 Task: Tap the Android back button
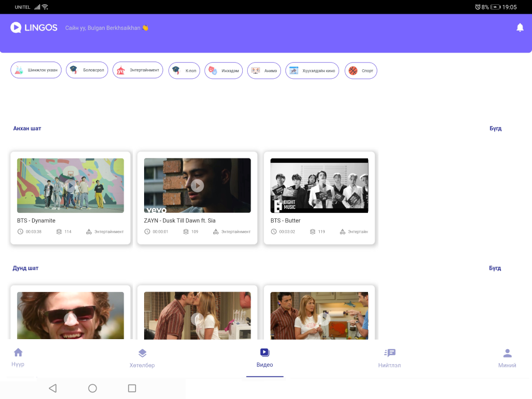tap(53, 388)
